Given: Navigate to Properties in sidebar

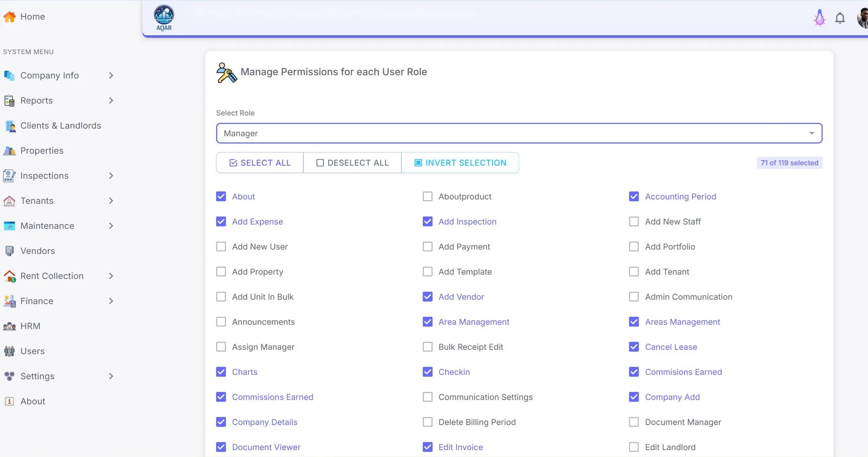Looking at the screenshot, I should tap(42, 151).
